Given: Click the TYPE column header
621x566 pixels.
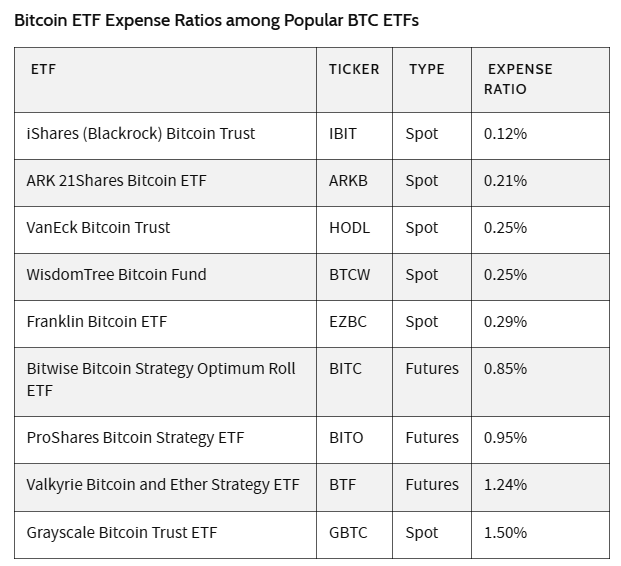Looking at the screenshot, I should click(x=426, y=70).
